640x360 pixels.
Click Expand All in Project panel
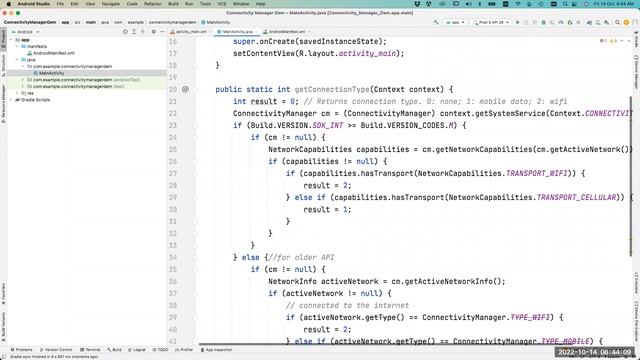click(134, 31)
